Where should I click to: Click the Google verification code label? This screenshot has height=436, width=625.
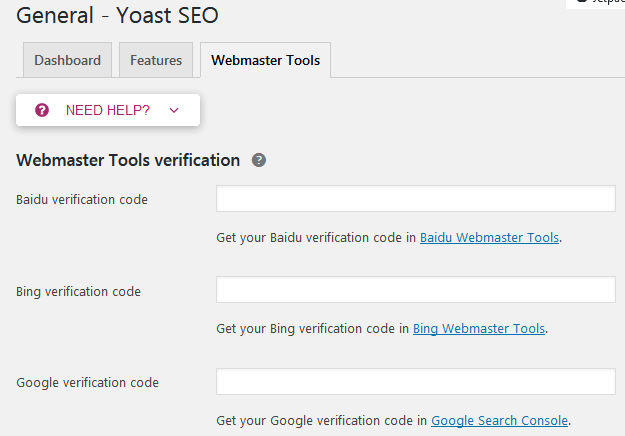pyautogui.click(x=87, y=383)
